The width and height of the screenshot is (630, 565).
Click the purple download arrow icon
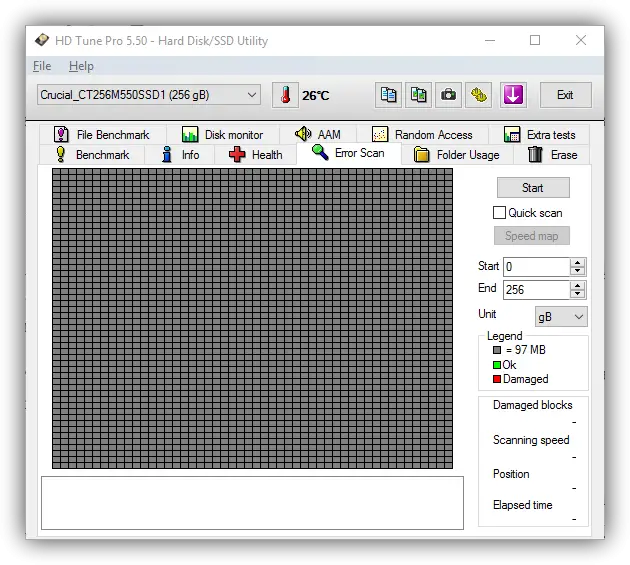pyautogui.click(x=513, y=95)
